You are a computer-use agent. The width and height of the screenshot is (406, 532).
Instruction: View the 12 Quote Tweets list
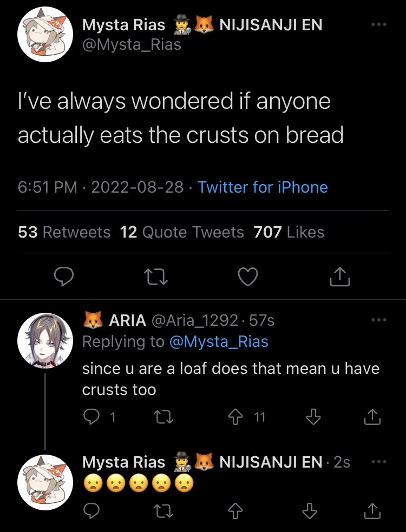(x=182, y=232)
